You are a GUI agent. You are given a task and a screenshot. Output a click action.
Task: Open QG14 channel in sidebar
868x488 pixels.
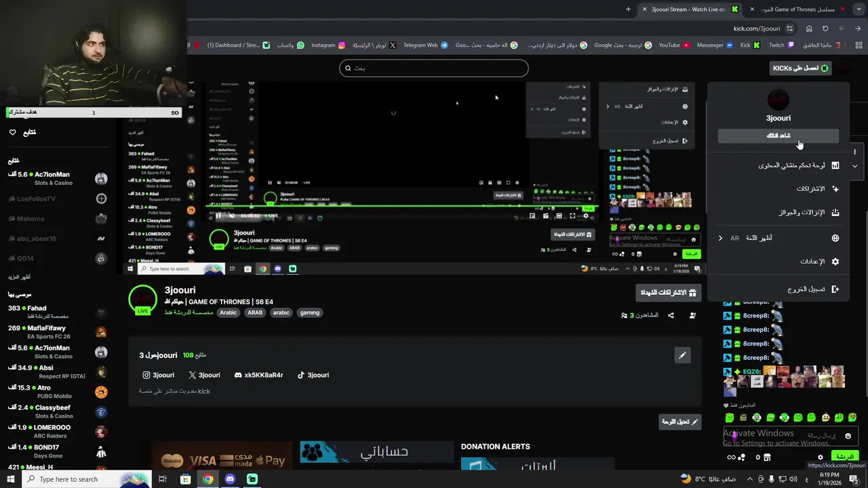[58, 258]
